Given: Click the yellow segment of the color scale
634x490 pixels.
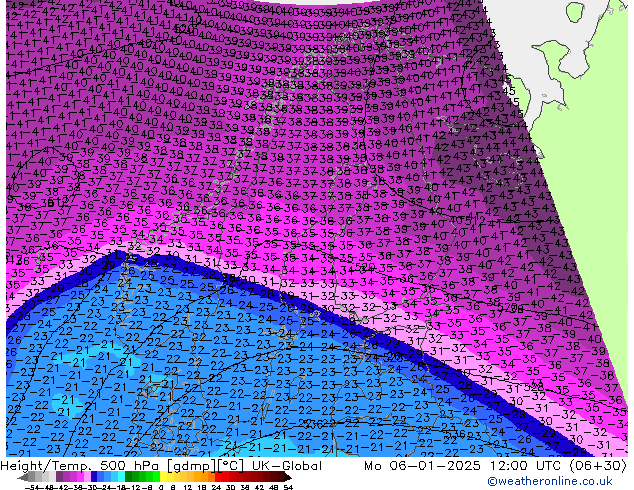Looking at the screenshot, I should coord(163,478).
